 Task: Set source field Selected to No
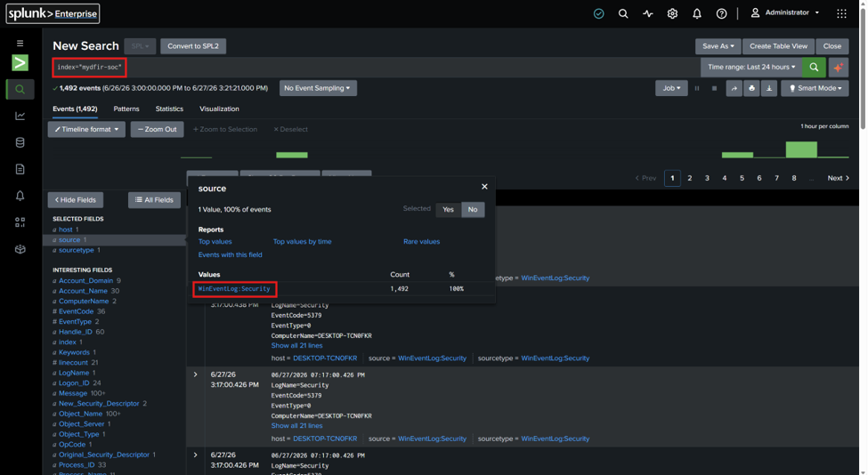coord(472,210)
